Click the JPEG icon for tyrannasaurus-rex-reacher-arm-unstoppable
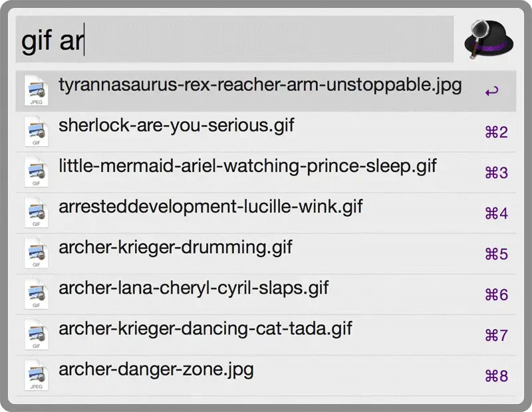Viewport: 532px width, 412px height. [35, 91]
